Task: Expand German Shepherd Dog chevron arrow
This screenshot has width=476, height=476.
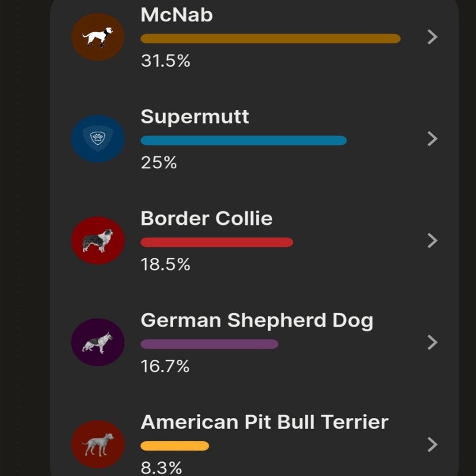Action: [432, 342]
